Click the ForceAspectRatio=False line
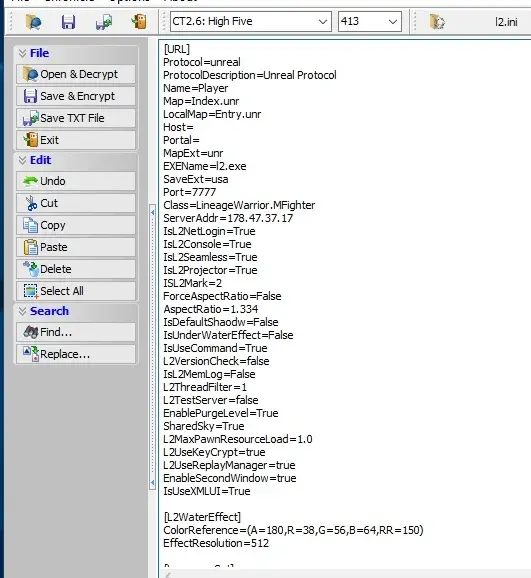Viewport: 531px width, 578px height. 222,296
